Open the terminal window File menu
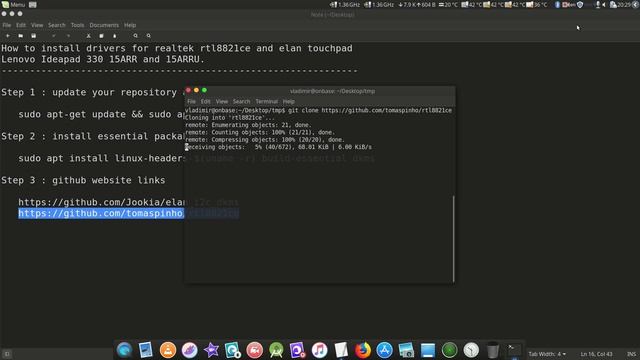Screen dimensions: 640x360 click(191, 102)
